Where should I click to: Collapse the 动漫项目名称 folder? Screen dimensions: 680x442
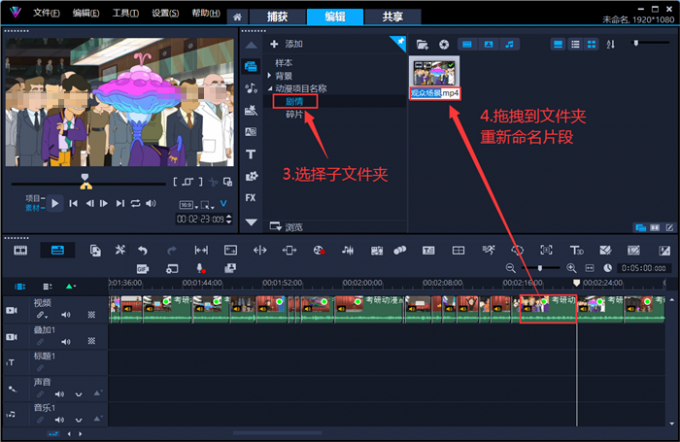coord(270,88)
